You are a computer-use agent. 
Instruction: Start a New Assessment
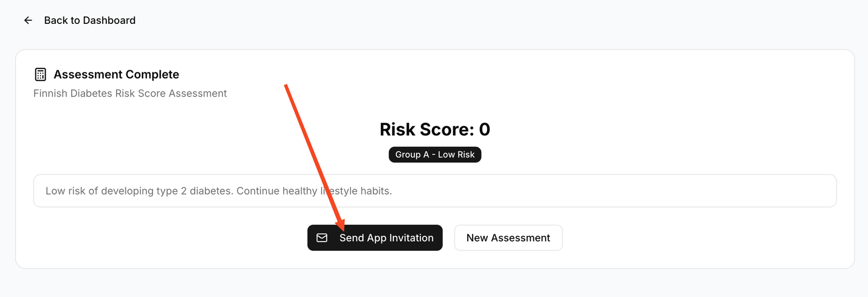508,238
